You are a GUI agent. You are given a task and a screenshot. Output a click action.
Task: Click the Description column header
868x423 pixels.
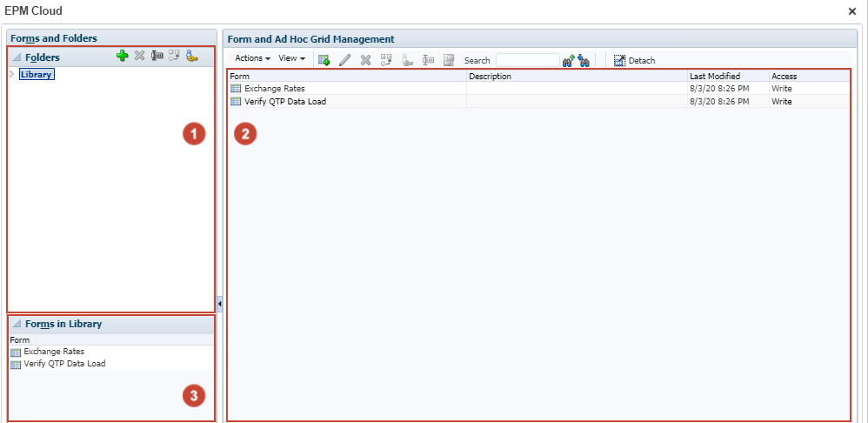tap(578, 77)
